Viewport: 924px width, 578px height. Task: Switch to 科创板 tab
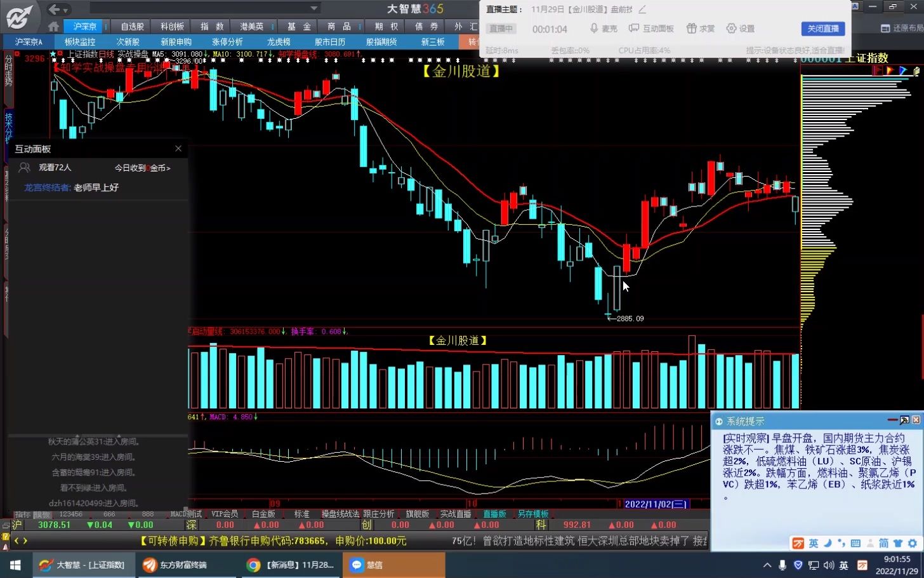click(172, 27)
